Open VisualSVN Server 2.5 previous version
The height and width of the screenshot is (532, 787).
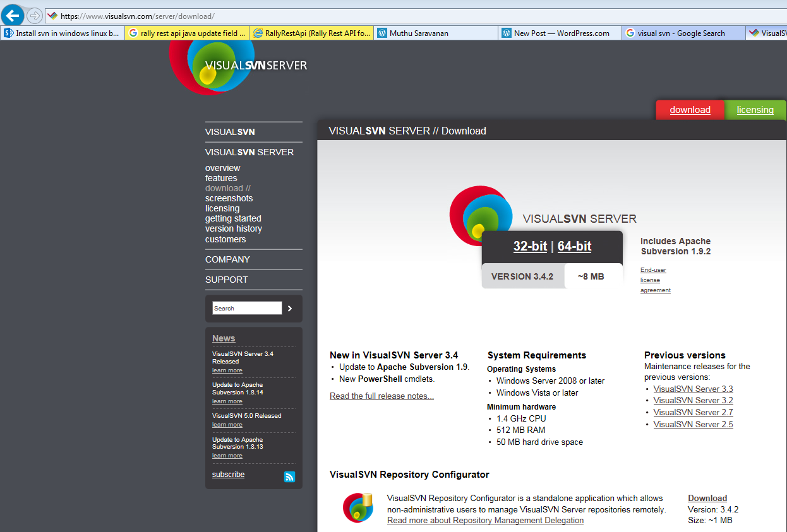(x=693, y=424)
